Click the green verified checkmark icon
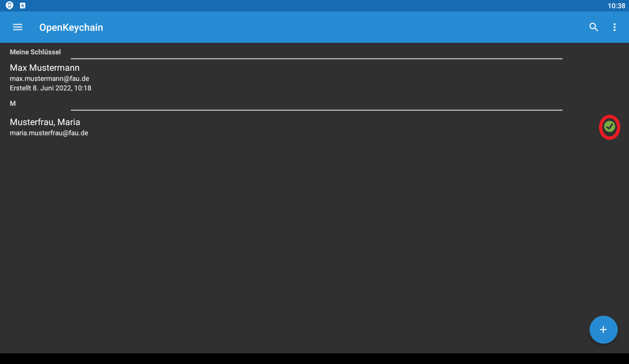 point(609,127)
